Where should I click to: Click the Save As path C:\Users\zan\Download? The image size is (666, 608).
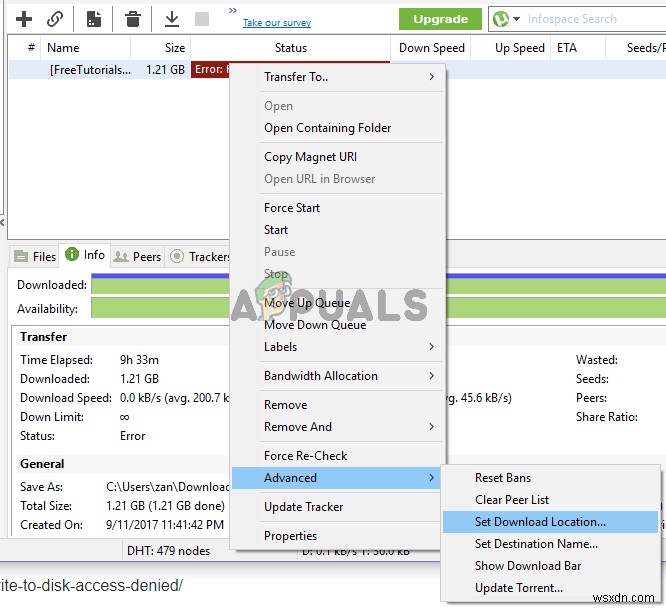point(167,487)
